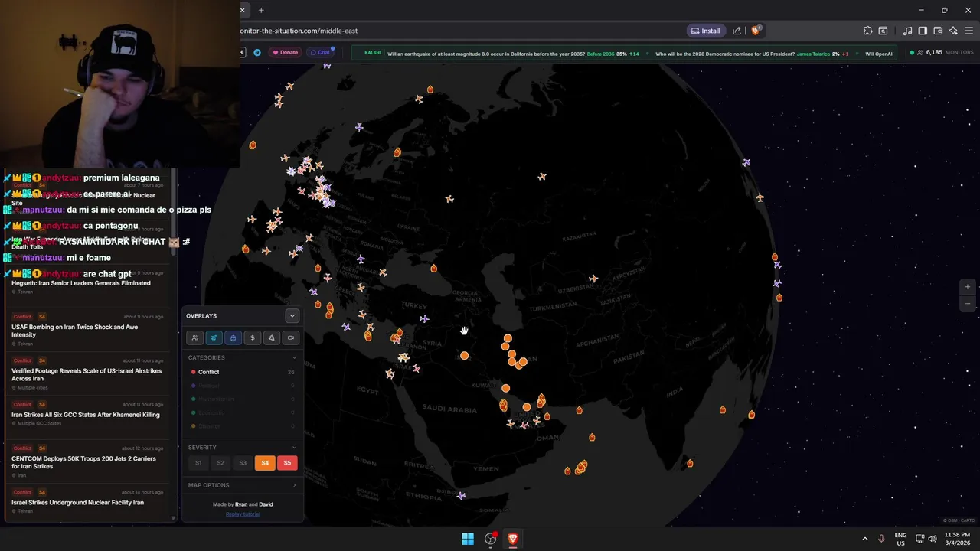
Task: Open a new browser tab
Action: click(x=261, y=10)
